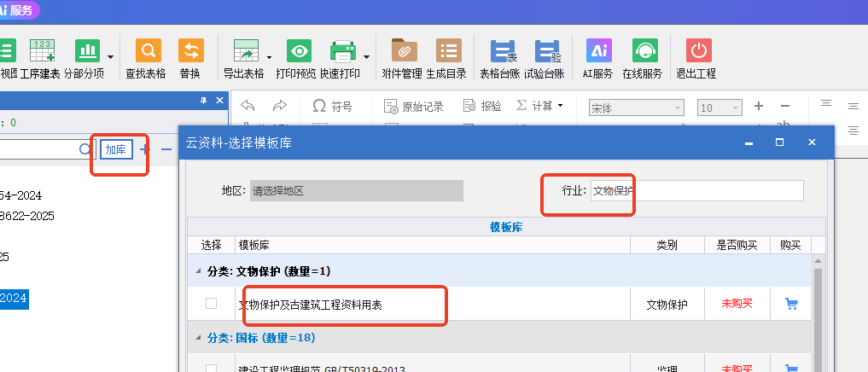The image size is (868, 372).
Task: Open 表格台账 ledger
Action: coord(498,59)
